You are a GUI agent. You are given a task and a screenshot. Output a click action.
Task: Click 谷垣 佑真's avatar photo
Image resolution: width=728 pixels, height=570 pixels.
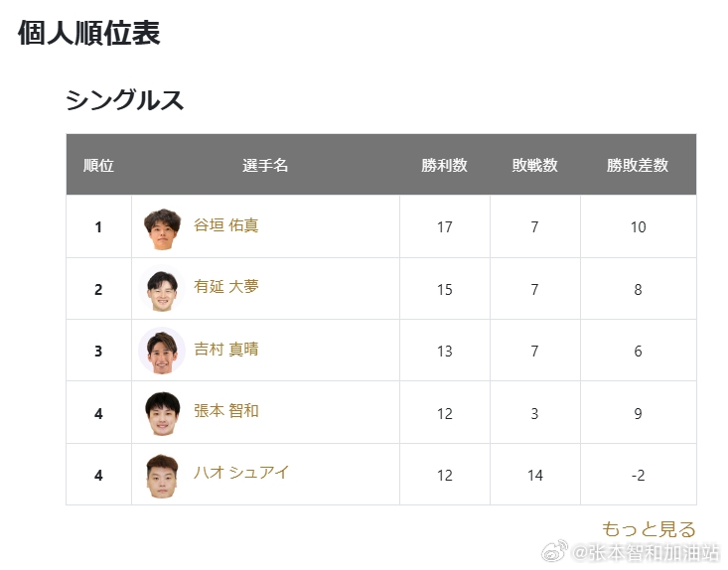pyautogui.click(x=162, y=229)
